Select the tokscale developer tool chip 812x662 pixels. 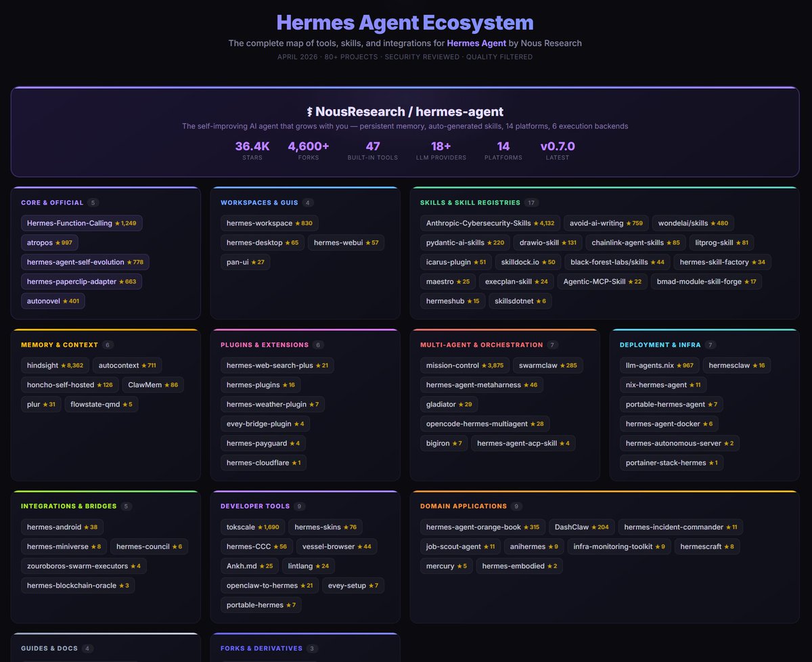(252, 527)
